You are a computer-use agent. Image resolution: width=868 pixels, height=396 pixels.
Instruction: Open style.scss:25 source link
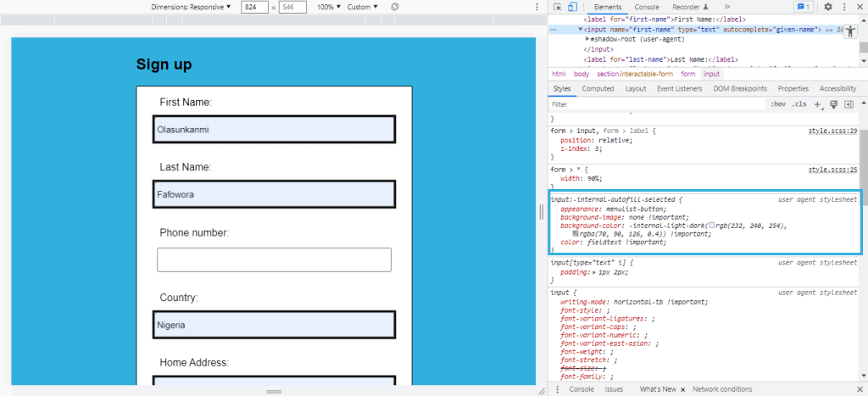(832, 170)
